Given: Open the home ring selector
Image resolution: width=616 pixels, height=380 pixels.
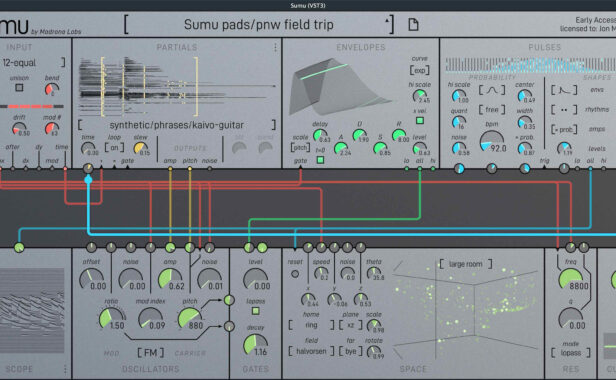Looking at the screenshot, I should click(311, 325).
